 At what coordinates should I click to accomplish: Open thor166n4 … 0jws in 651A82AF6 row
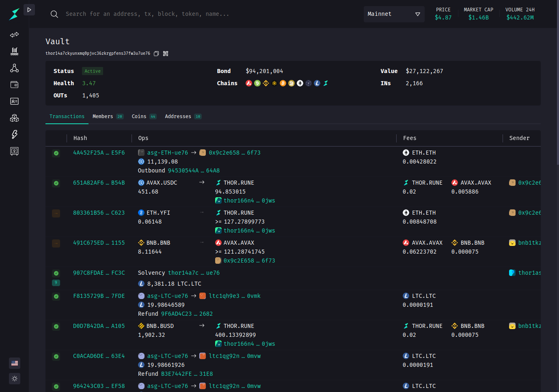point(249,200)
